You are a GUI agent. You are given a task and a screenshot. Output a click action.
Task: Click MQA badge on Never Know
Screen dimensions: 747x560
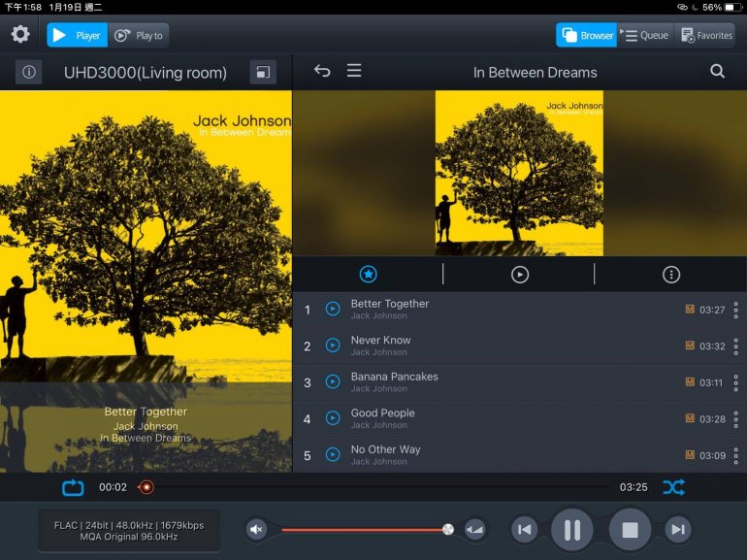point(690,346)
